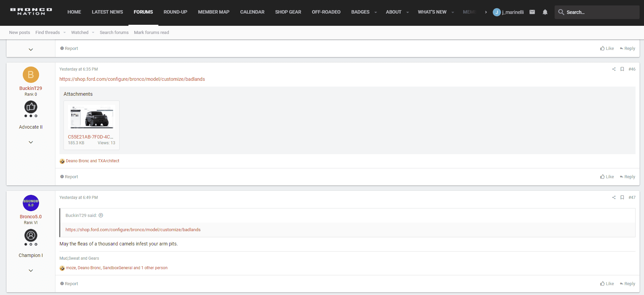
Task: Select the Forums tab
Action: coord(143,12)
